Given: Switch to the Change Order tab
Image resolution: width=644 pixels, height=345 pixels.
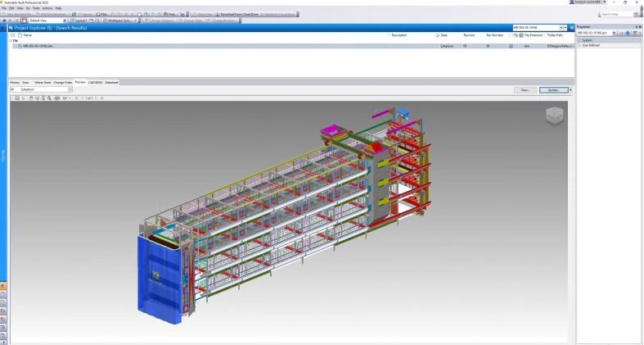Looking at the screenshot, I should coord(63,83).
